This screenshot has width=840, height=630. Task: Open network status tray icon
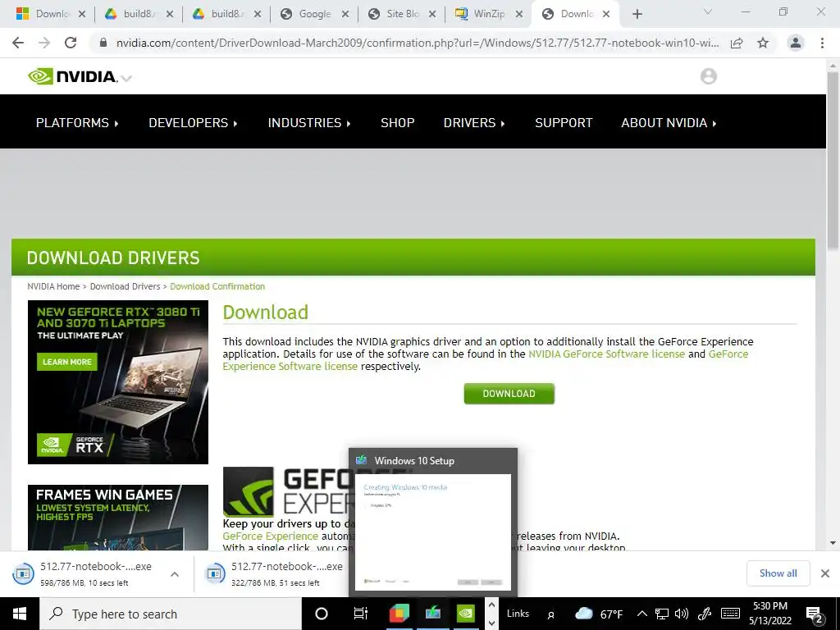point(662,614)
